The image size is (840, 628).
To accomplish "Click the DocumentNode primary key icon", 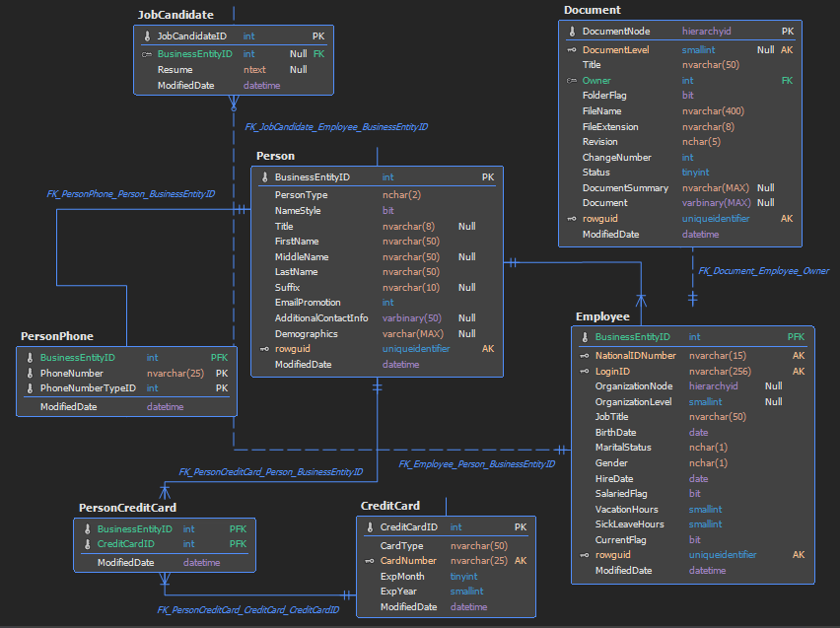I will click(572, 32).
